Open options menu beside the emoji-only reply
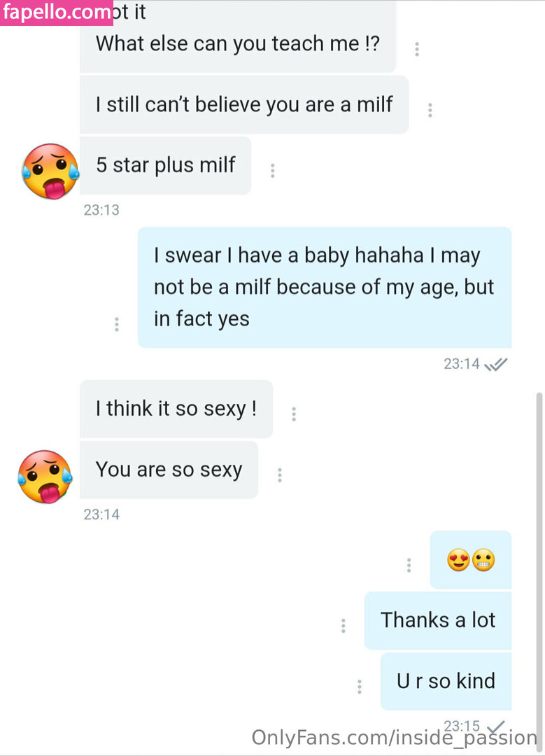The image size is (545, 756). [x=409, y=565]
